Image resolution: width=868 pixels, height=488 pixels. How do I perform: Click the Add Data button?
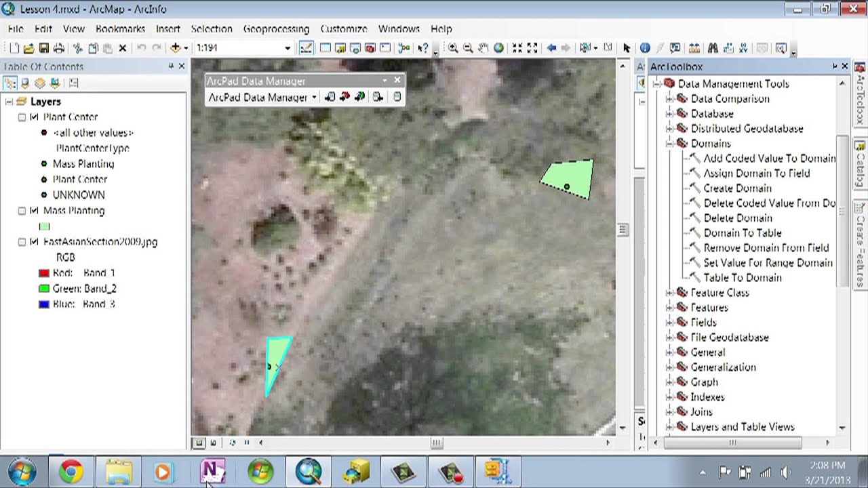pyautogui.click(x=175, y=48)
